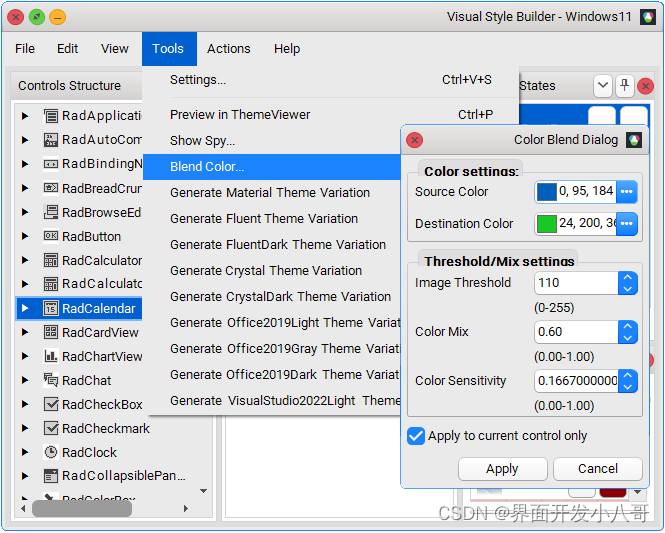Open Source Color picker ellipsis button
This screenshot has height=533, width=665.
[627, 192]
